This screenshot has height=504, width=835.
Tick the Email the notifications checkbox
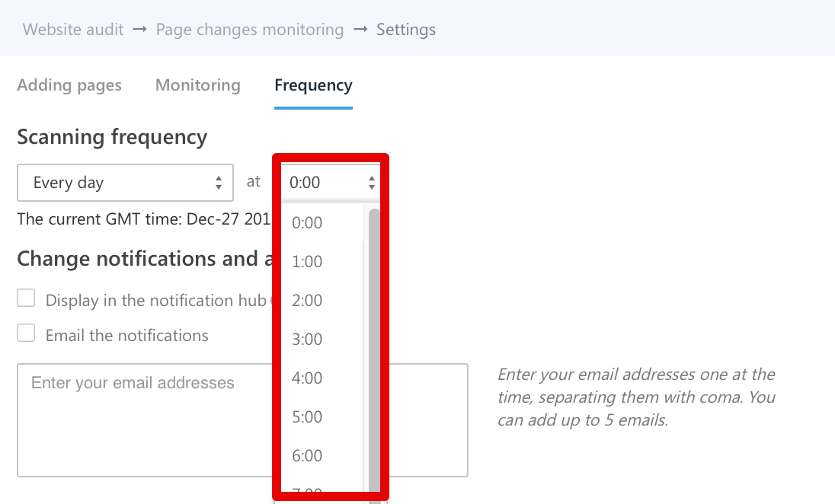coord(27,333)
